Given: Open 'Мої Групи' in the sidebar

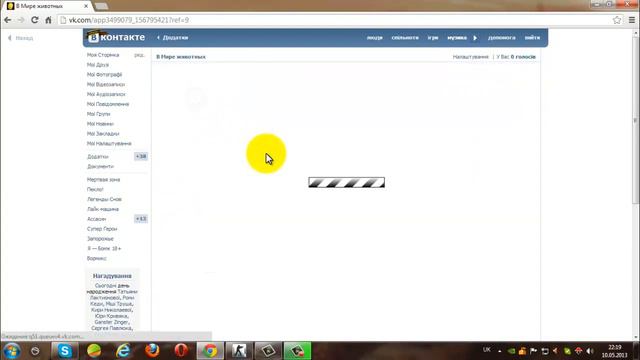Looking at the screenshot, I should click(x=98, y=114).
